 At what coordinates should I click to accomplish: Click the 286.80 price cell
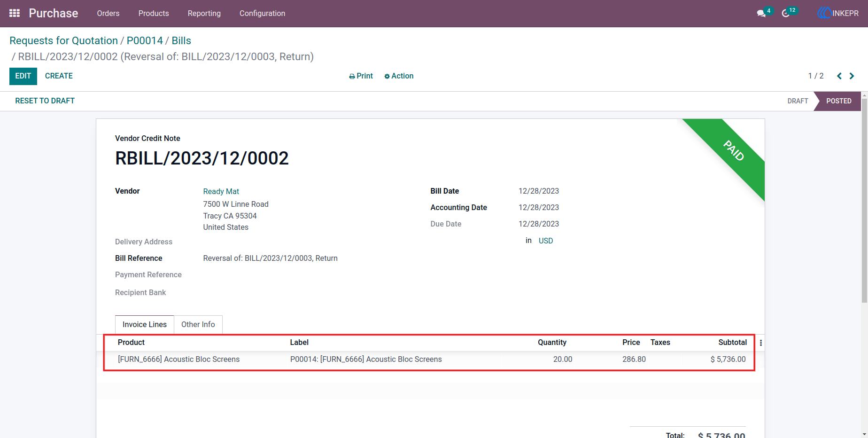tap(634, 360)
